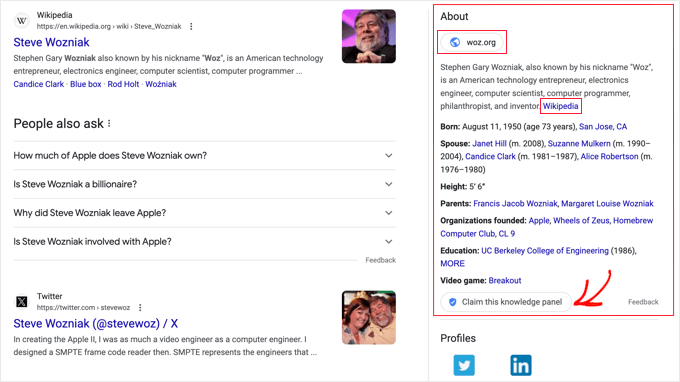
Task: Open the Margaret Louise Wozniak parent link
Action: [607, 204]
